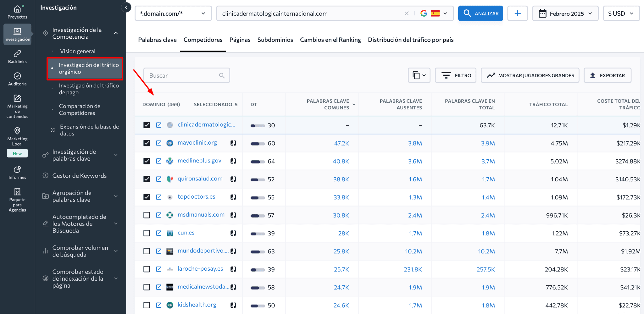
Task: Click compare icon next to mayoclinic.org
Action: [x=233, y=143]
